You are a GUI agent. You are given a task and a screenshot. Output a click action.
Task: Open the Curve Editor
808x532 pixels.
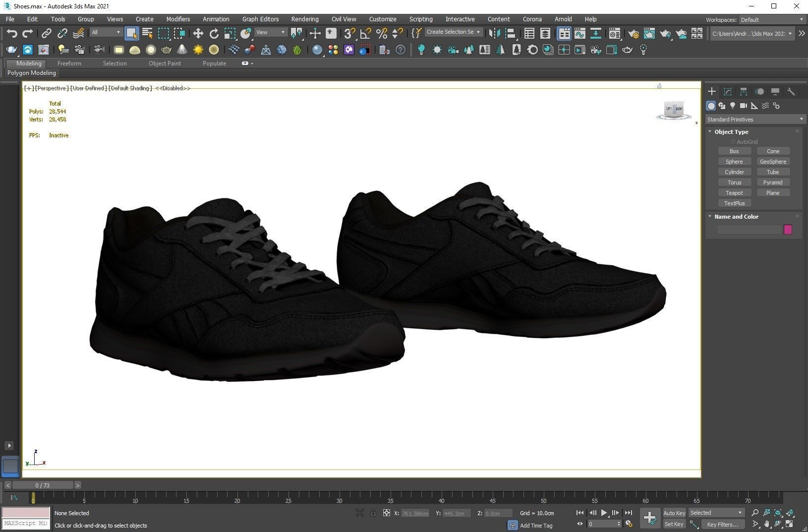point(579,33)
